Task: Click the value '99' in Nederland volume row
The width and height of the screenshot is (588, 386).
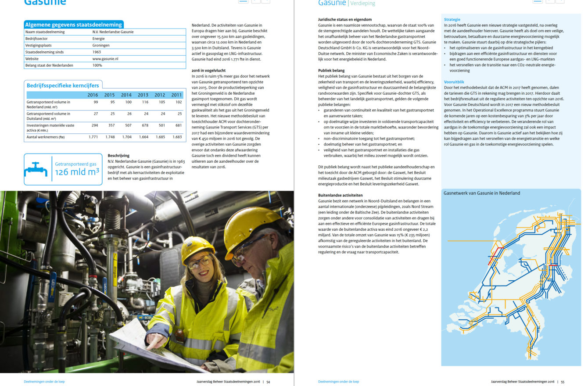Action: pyautogui.click(x=95, y=102)
